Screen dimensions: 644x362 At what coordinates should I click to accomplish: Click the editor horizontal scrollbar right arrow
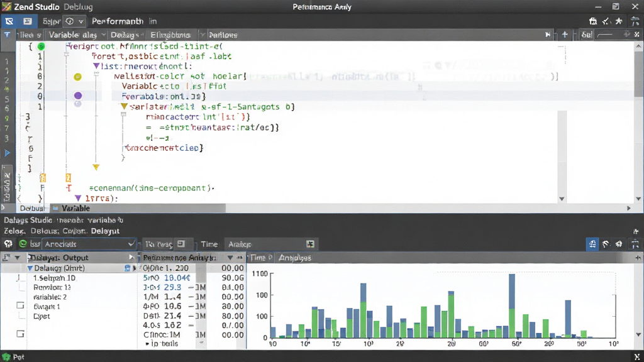coord(629,209)
